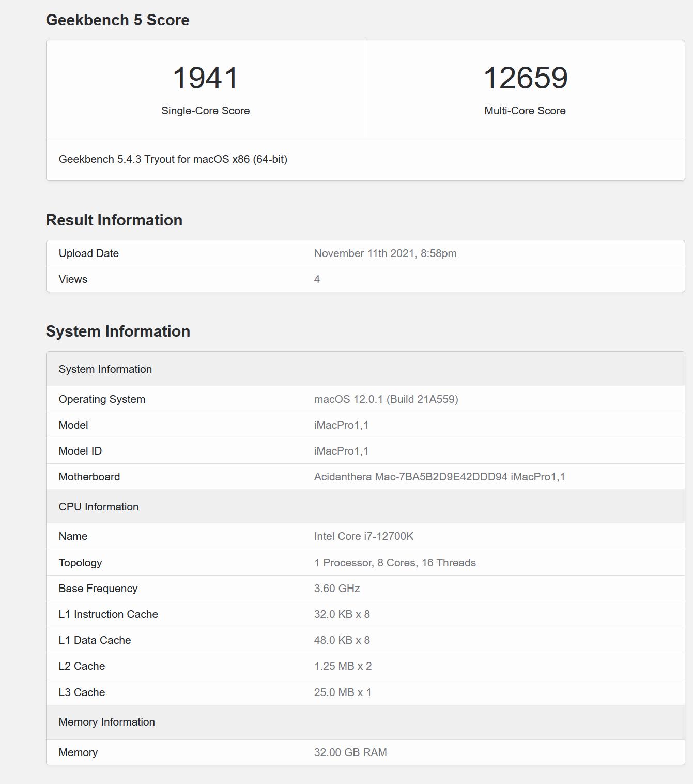
Task: Select 1 Processor, 8 Cores, 16 Threads
Action: pyautogui.click(x=395, y=563)
